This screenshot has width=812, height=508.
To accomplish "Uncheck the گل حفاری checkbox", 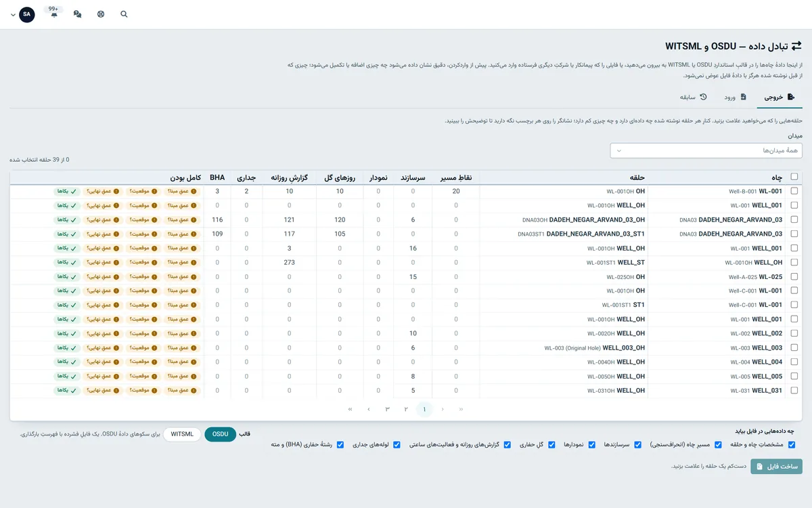I will 551,445.
